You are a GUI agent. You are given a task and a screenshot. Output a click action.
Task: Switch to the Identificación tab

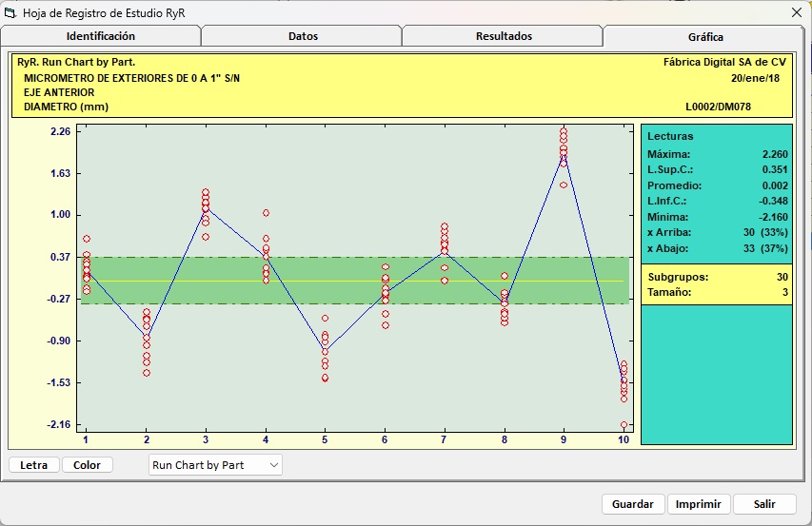pos(100,36)
